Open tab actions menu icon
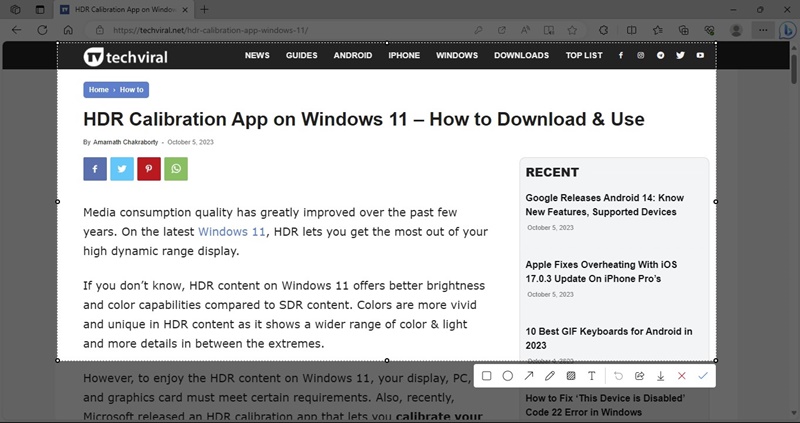 40,10
